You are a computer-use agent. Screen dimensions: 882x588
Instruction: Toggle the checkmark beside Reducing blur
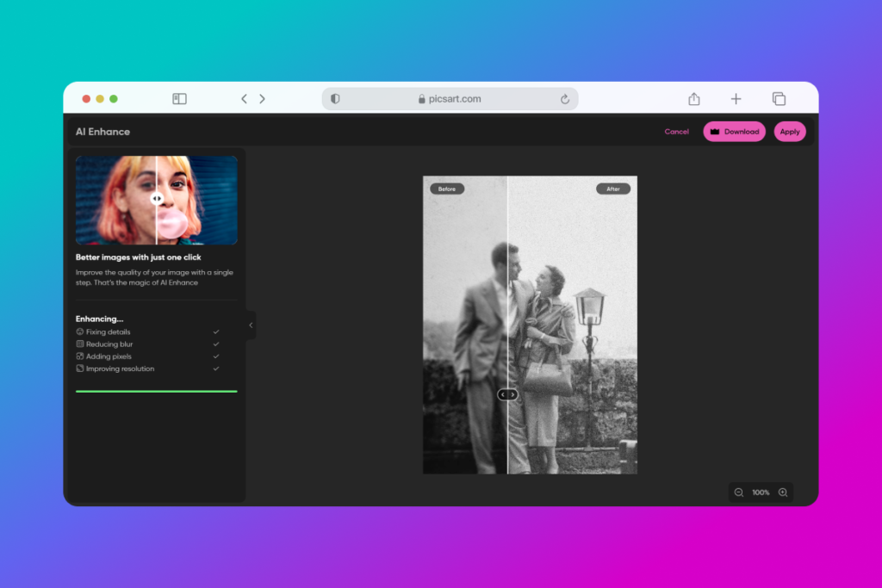[x=215, y=344]
